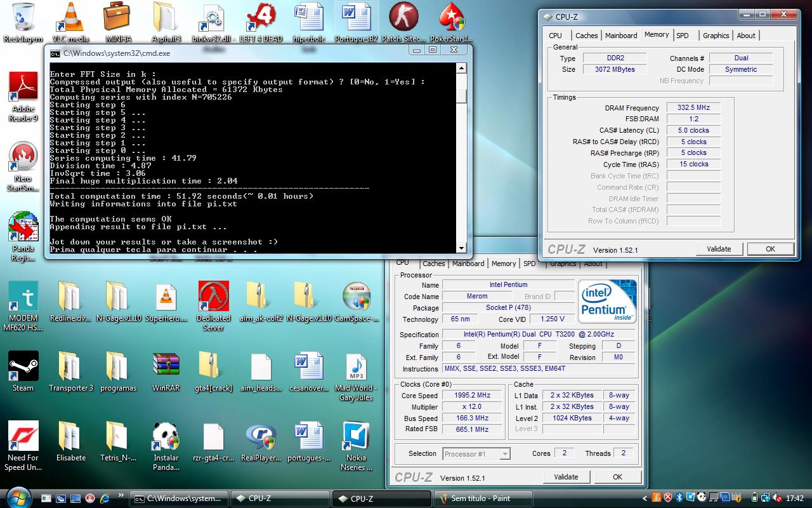Screen dimensions: 812x508
Task: Click DRAM Frequency 332.5 MHz value
Action: tap(693, 108)
